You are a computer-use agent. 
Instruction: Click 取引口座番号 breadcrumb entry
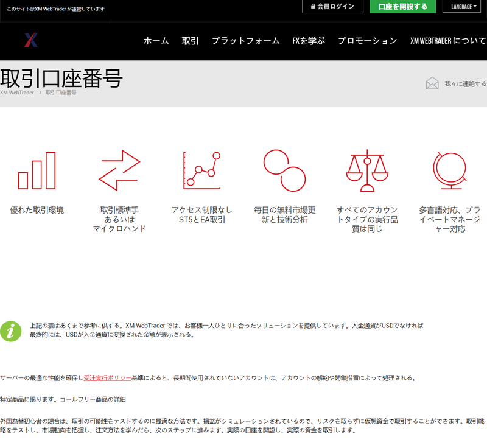[61, 93]
